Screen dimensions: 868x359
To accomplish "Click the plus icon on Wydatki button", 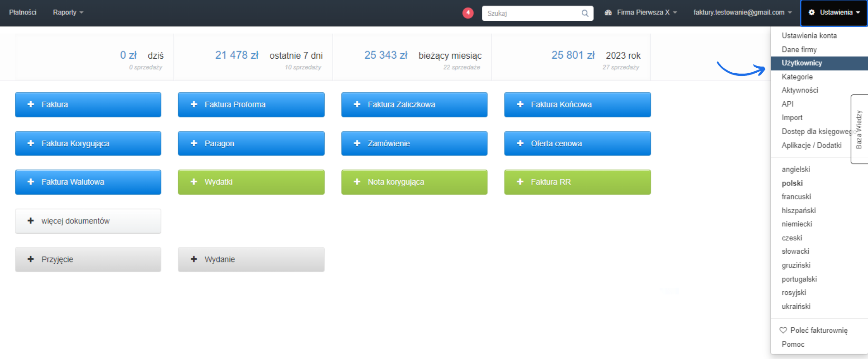I will pyautogui.click(x=194, y=182).
